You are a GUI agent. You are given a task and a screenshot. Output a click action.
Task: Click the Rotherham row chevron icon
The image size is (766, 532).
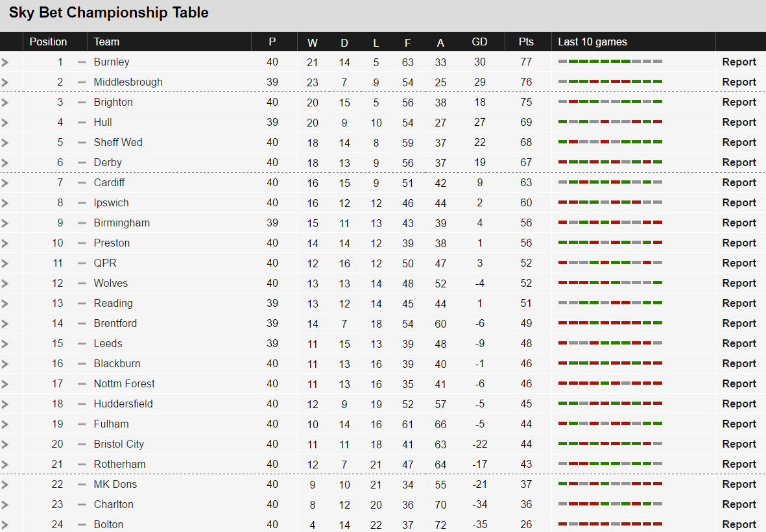[x=5, y=465]
